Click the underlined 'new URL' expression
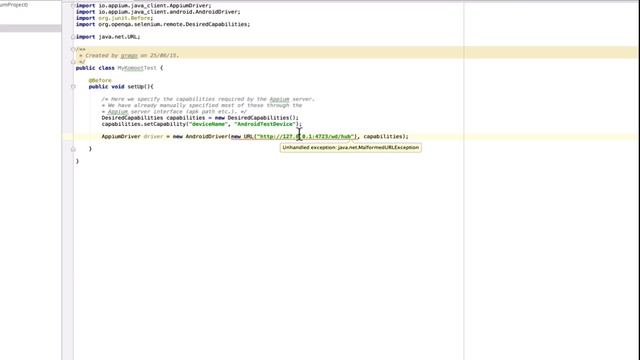 pyautogui.click(x=242, y=136)
